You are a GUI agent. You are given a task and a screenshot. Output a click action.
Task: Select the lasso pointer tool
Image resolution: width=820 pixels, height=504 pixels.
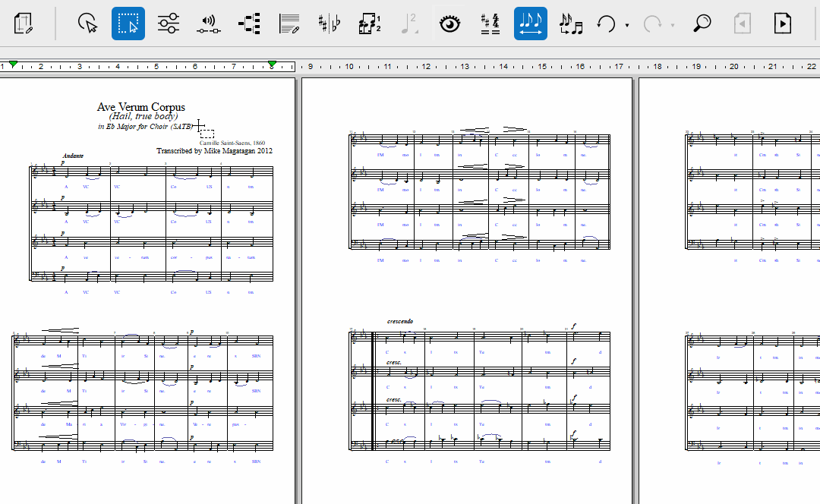point(87,24)
